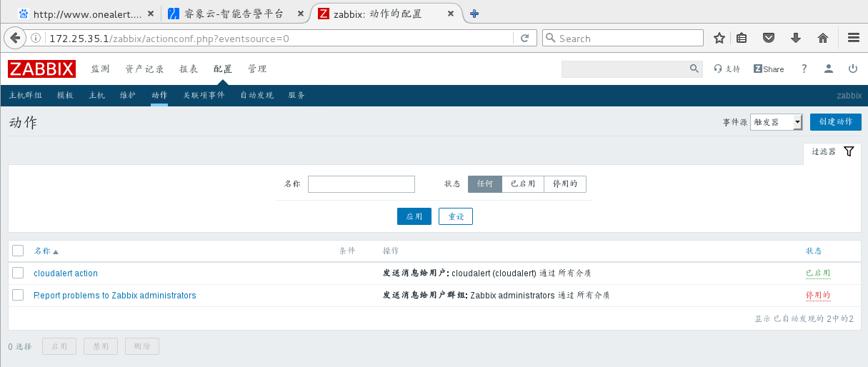Image resolution: width=868 pixels, height=367 pixels.
Task: Switch to the 维护 submenu
Action: (x=128, y=95)
